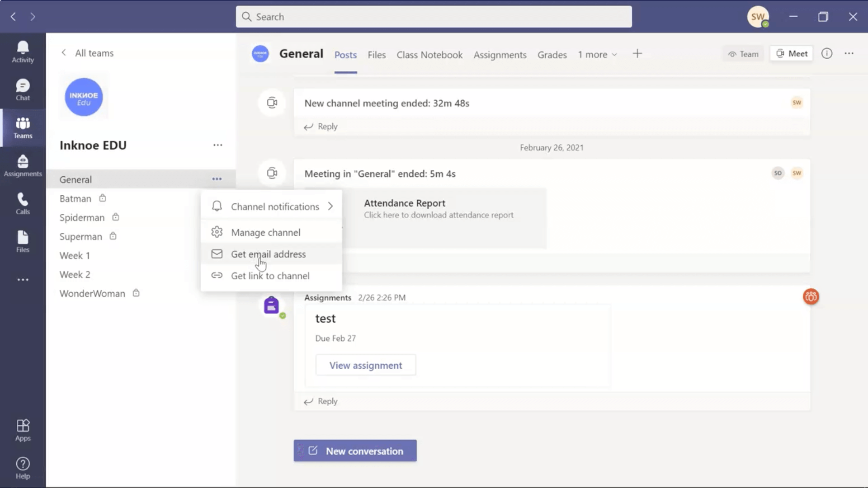This screenshot has width=868, height=488.
Task: Switch to the Files tab
Action: pos(376,54)
